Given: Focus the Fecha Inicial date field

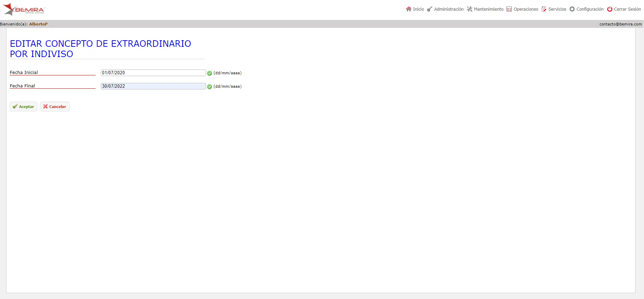Looking at the screenshot, I should point(153,73).
